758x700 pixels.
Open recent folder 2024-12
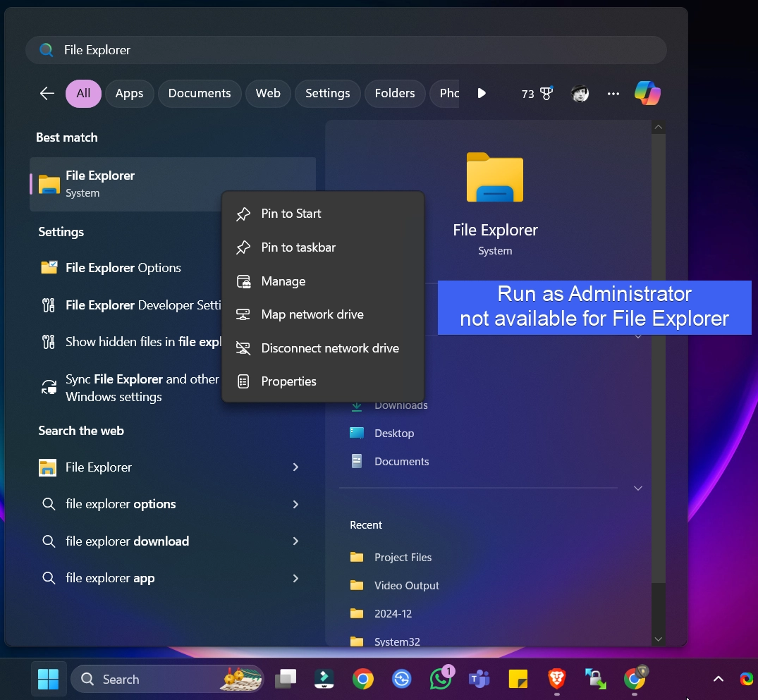tap(381, 613)
